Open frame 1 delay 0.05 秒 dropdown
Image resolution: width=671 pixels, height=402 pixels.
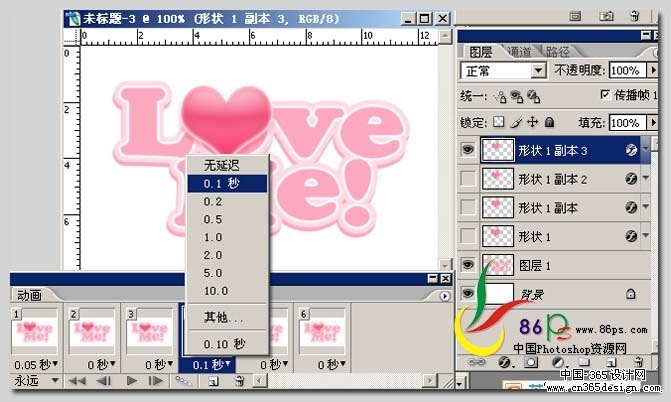(x=36, y=365)
